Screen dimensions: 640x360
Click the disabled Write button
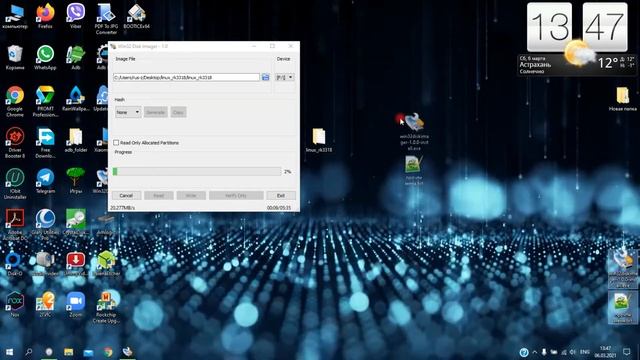point(191,196)
